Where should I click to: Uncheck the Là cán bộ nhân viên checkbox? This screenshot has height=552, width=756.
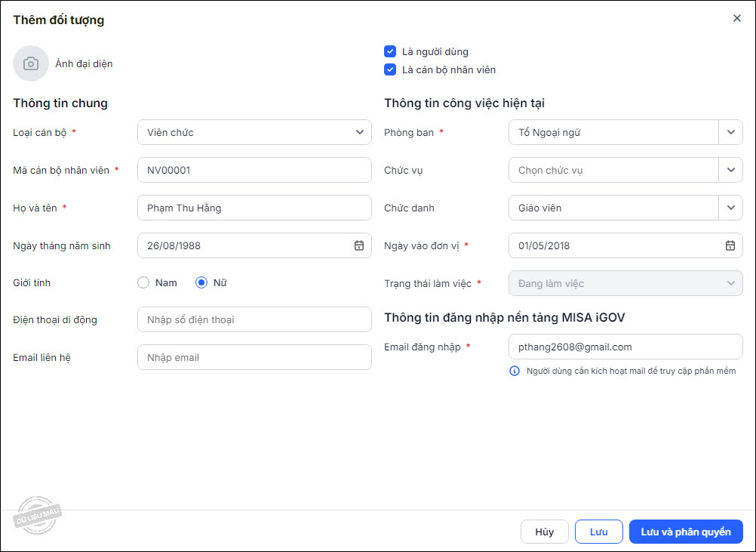[390, 69]
